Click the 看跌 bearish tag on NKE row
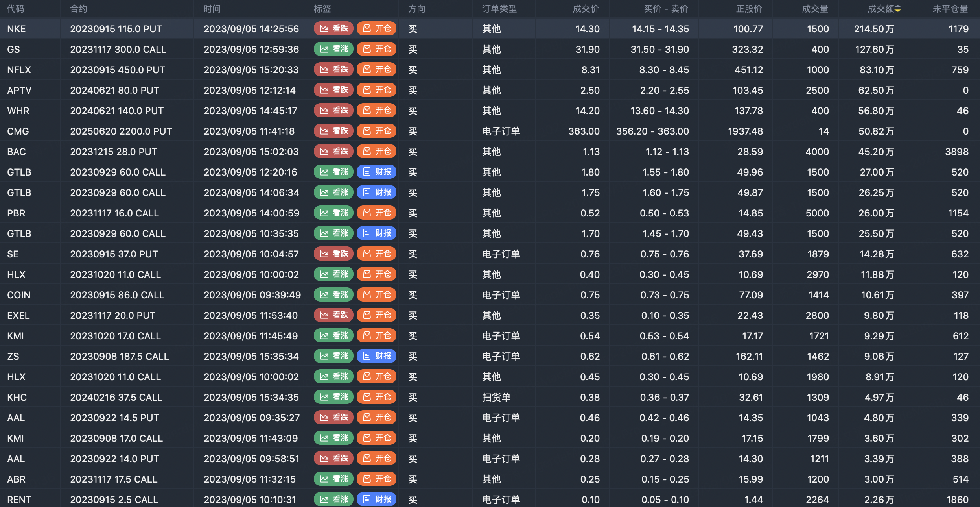The height and width of the screenshot is (507, 980). click(x=333, y=29)
